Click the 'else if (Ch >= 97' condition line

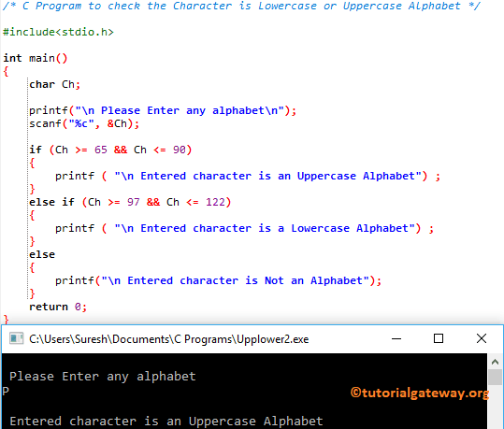[x=130, y=202]
